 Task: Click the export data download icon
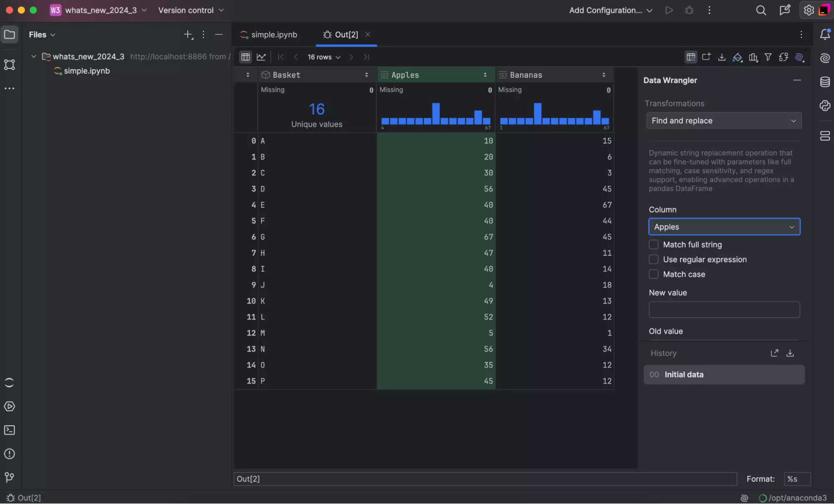point(722,57)
